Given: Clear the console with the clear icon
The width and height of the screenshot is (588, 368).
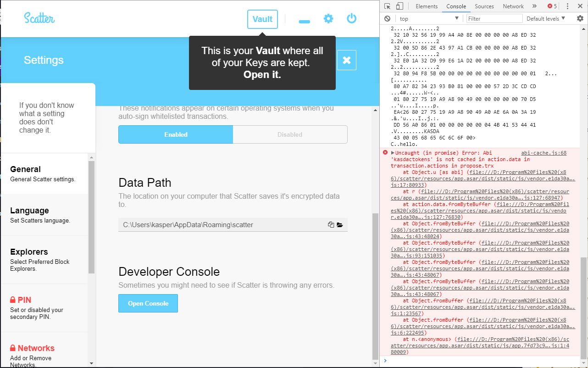Looking at the screenshot, I should click(386, 18).
